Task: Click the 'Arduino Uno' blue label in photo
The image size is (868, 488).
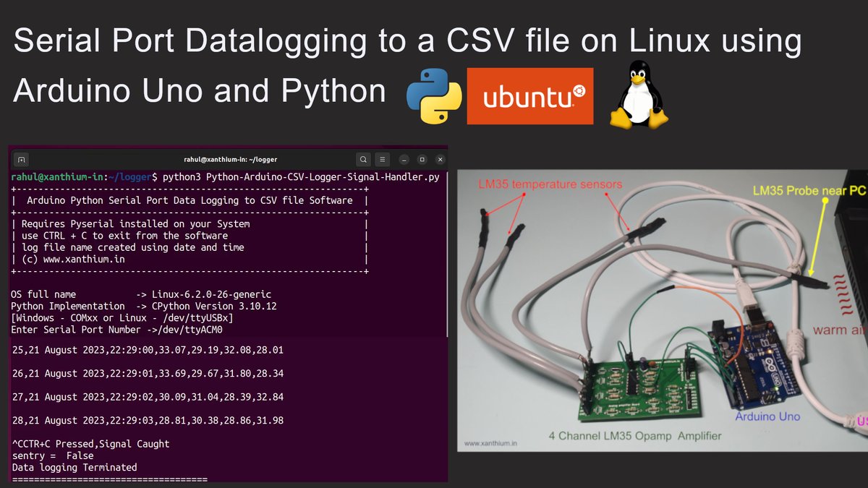Action: point(767,417)
